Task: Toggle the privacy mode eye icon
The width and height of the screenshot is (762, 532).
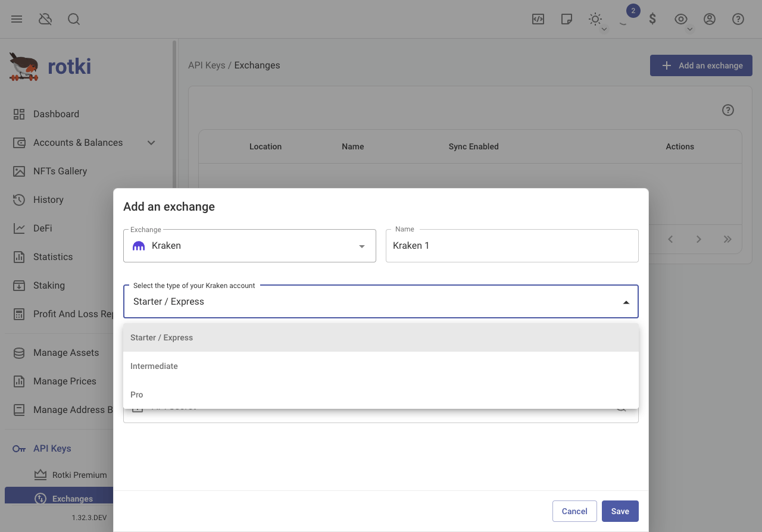Action: (680, 19)
